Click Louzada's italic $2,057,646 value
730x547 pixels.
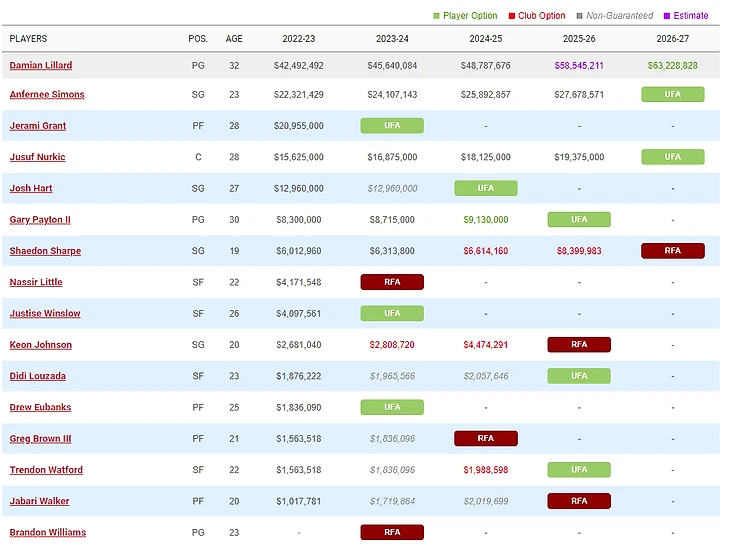coord(486,376)
